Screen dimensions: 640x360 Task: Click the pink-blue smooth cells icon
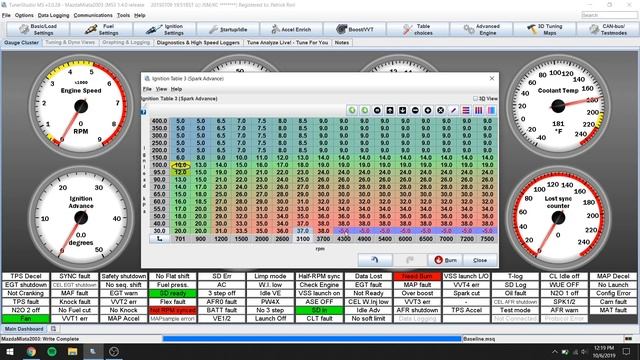(x=491, y=110)
